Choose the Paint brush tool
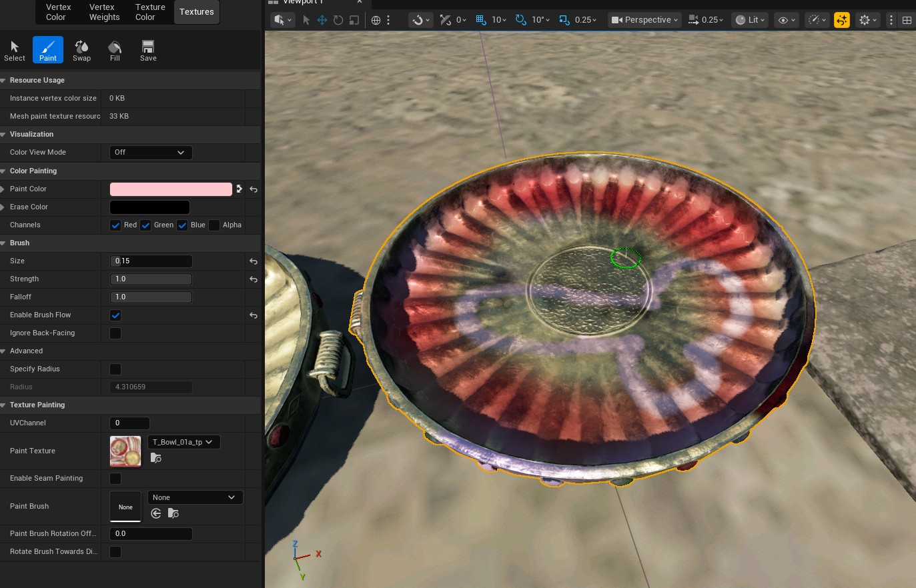This screenshot has width=916, height=588. pos(48,50)
